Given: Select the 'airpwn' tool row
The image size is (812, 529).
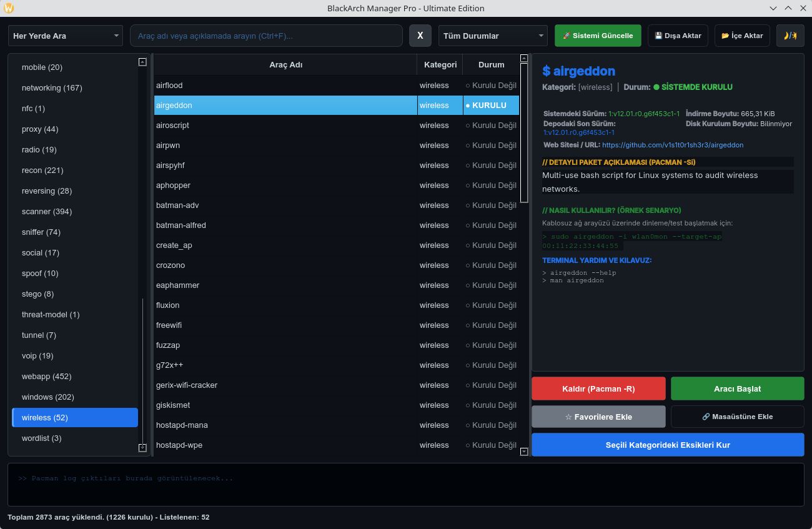Looking at the screenshot, I should coord(337,146).
